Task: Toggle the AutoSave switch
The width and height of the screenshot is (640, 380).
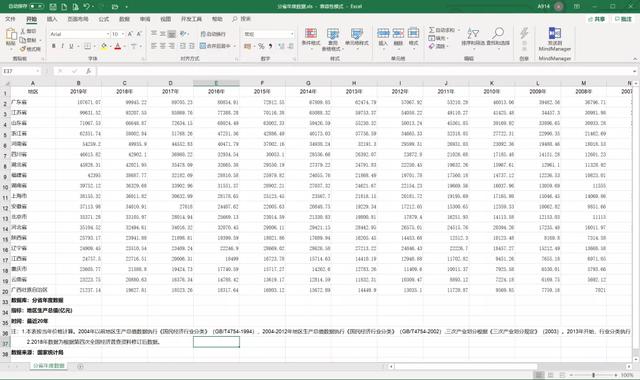Action: coord(36,7)
